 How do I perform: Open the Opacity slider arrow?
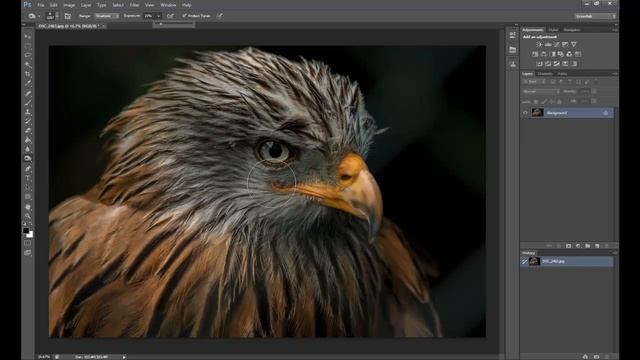coord(594,91)
